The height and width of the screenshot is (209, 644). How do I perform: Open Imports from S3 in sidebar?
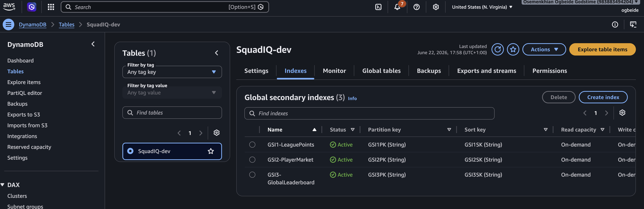[27, 125]
